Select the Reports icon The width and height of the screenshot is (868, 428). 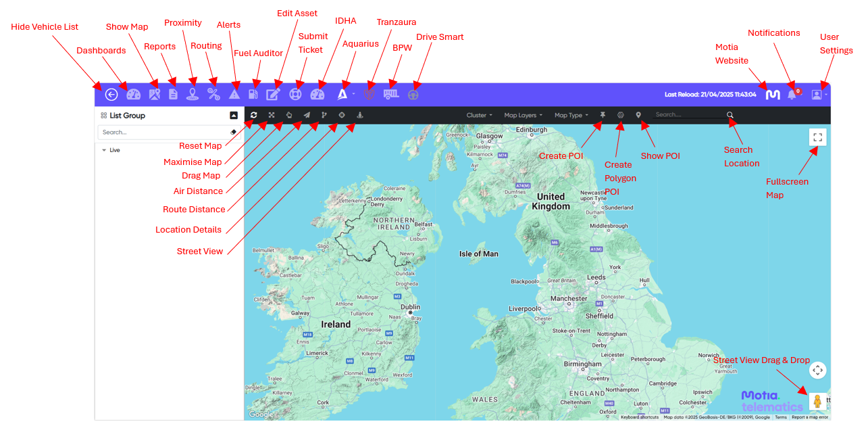coord(173,95)
